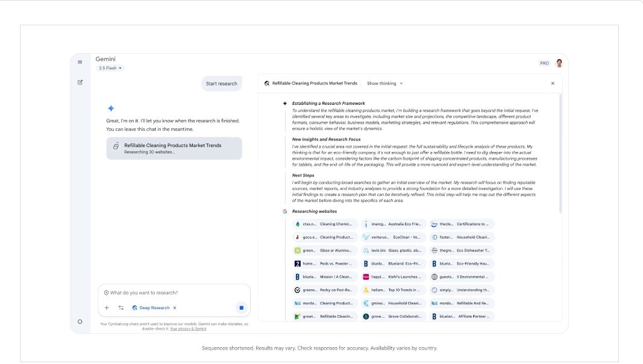Click the green Glass or Aluminu... chip favicon
The image size is (643, 364).
click(298, 251)
